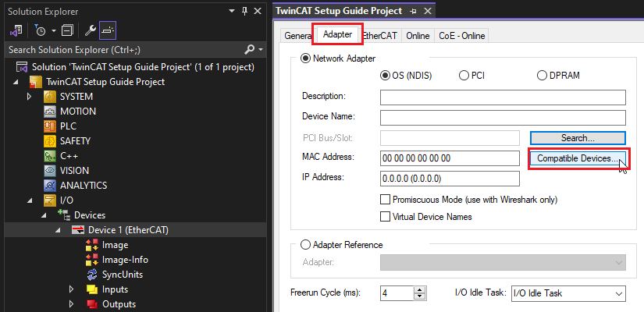Switch to the Adapter tab

pos(337,34)
